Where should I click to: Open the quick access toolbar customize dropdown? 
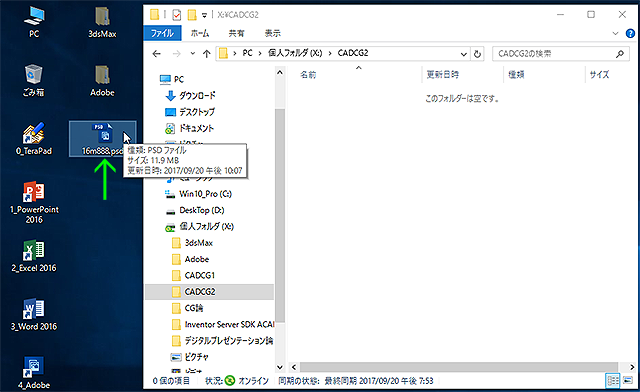(x=204, y=16)
